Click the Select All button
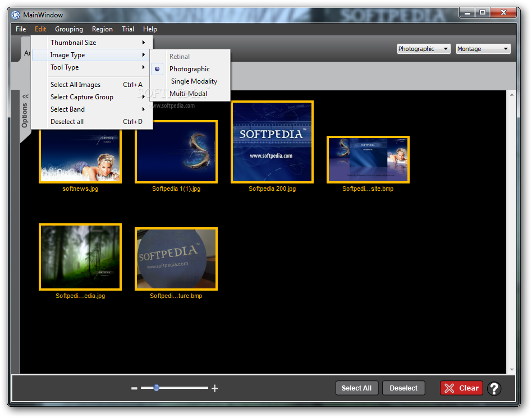 point(356,388)
